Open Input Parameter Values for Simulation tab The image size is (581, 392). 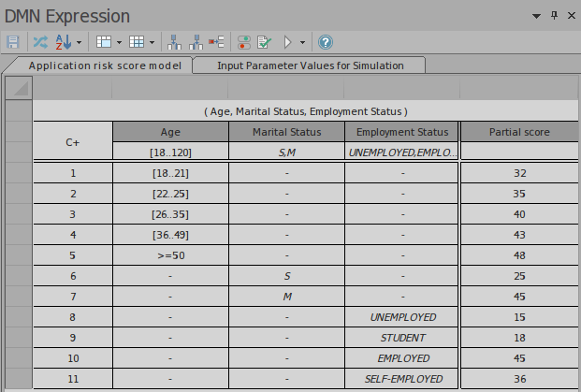pos(310,65)
